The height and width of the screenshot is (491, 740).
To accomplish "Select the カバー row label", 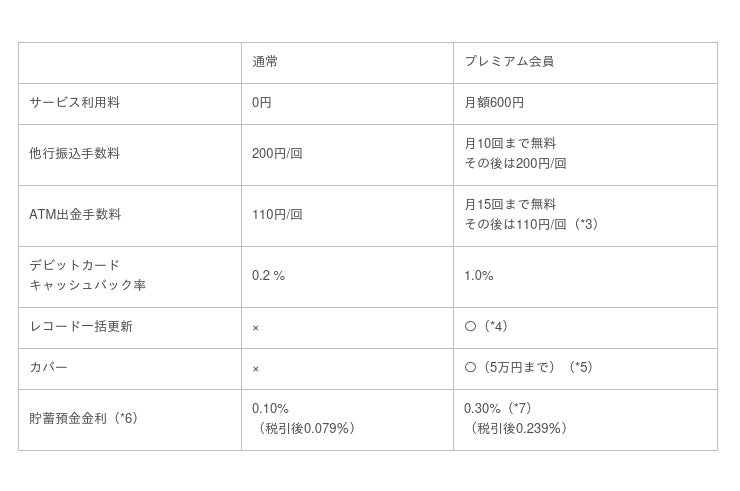I will 49,368.
